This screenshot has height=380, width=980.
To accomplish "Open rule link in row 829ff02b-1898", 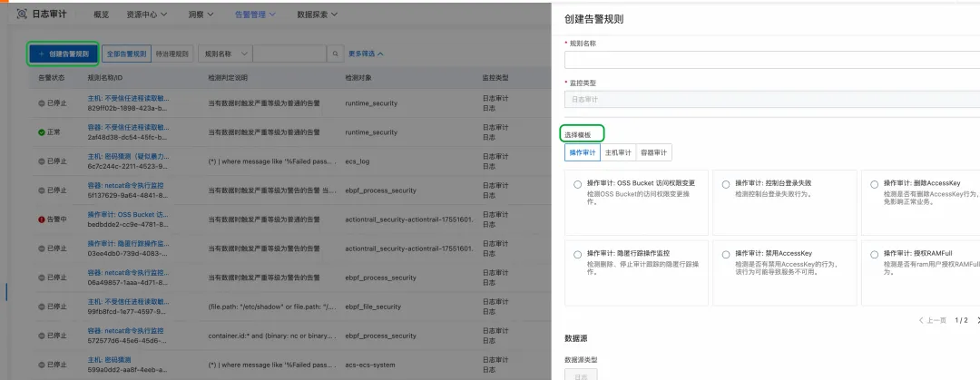I will [x=128, y=99].
